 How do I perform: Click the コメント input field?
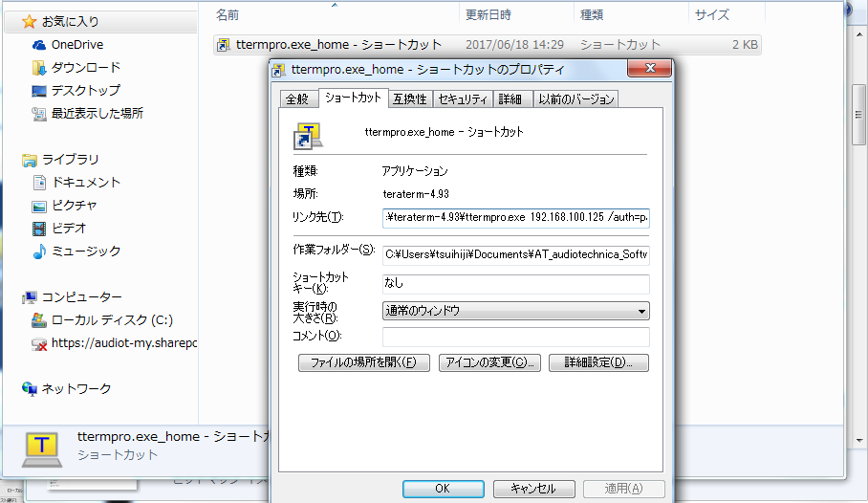tap(516, 337)
